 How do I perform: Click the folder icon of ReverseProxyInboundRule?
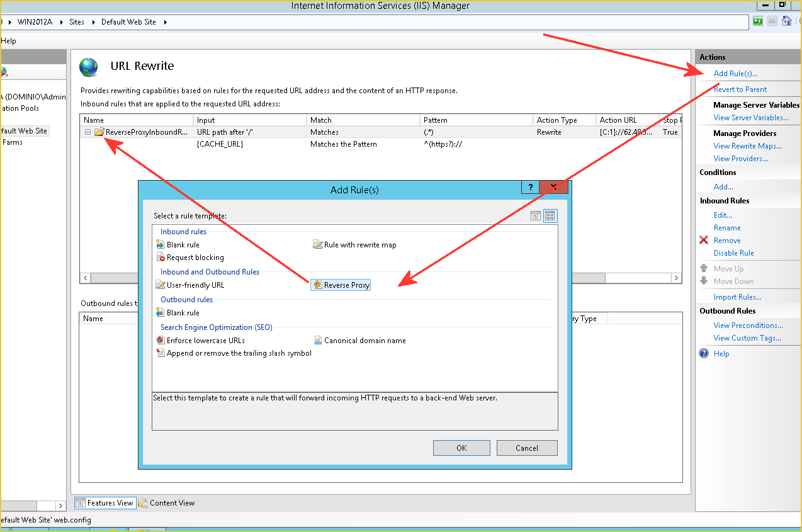click(99, 132)
